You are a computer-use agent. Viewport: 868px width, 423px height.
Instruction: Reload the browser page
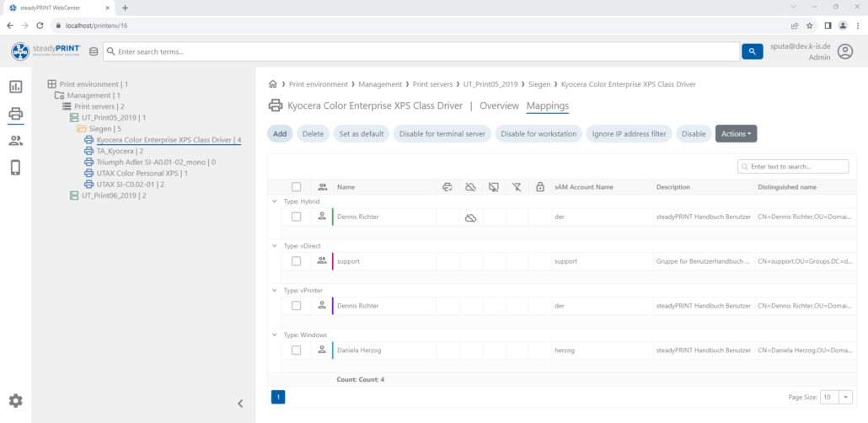coord(40,25)
